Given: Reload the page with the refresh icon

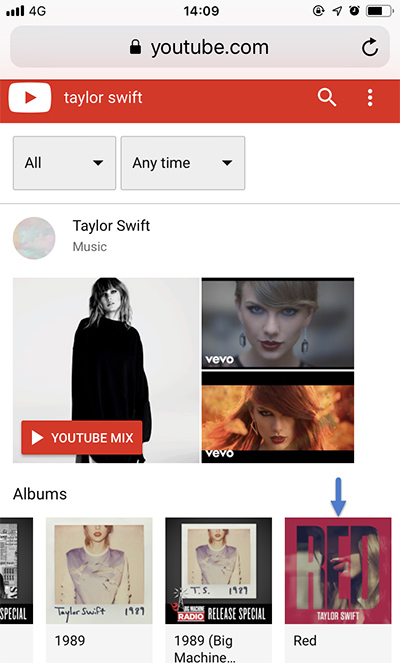Looking at the screenshot, I should click(x=370, y=47).
